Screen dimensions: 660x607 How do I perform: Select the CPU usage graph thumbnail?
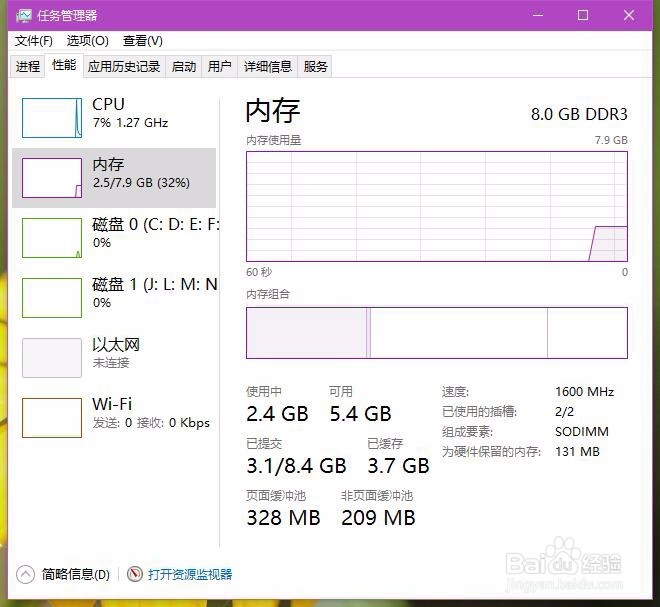point(52,118)
